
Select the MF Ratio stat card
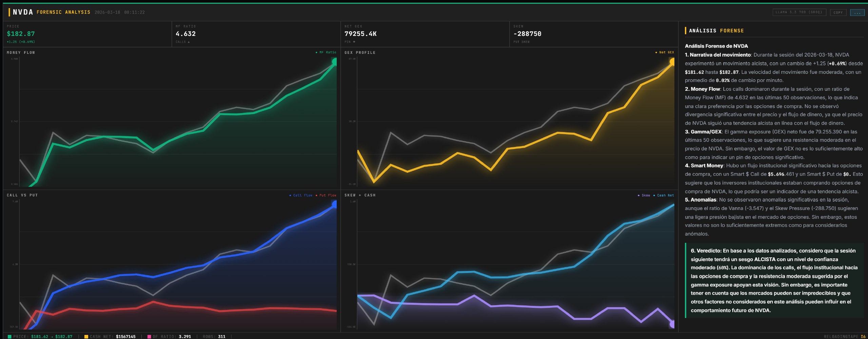click(x=256, y=34)
